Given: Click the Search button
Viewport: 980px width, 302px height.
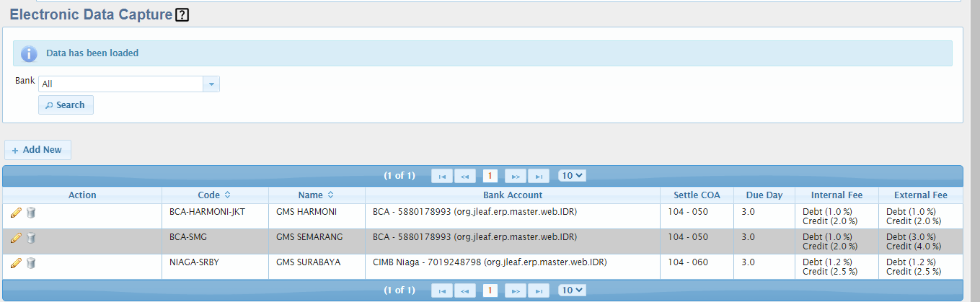Looking at the screenshot, I should (x=66, y=105).
